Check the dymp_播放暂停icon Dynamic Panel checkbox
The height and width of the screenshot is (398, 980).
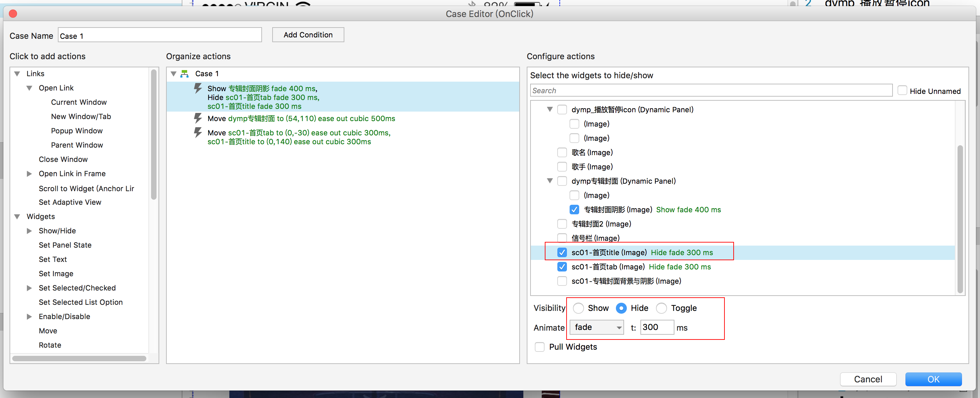click(562, 110)
